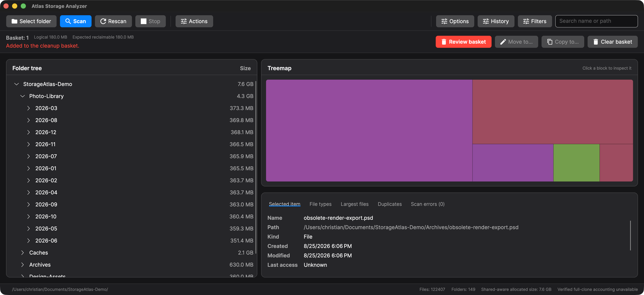Start a scan with the Scan button
Screen dimensions: 644x295
coord(76,21)
